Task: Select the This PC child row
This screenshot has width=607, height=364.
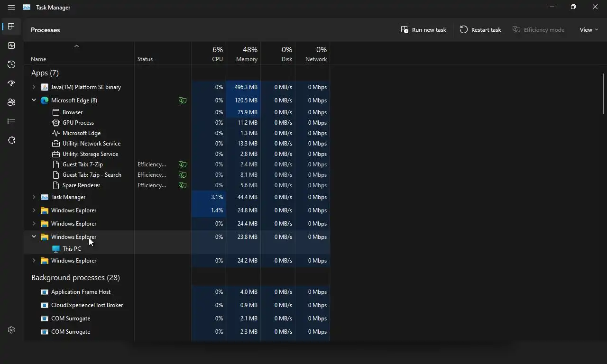Action: [177, 249]
